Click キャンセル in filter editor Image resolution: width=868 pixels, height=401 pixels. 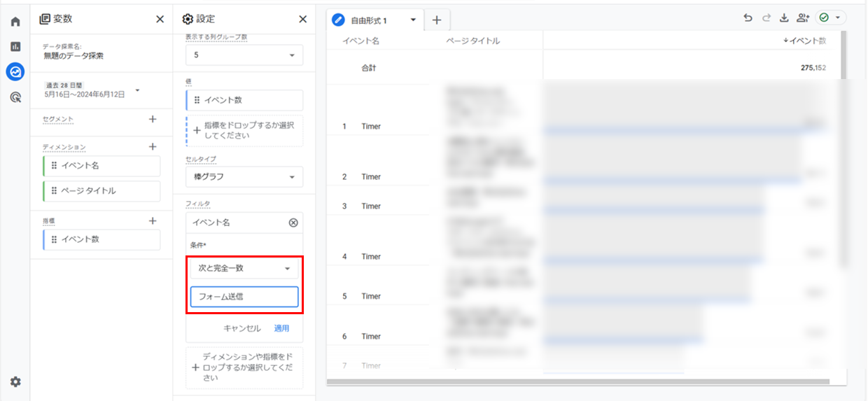pyautogui.click(x=242, y=328)
